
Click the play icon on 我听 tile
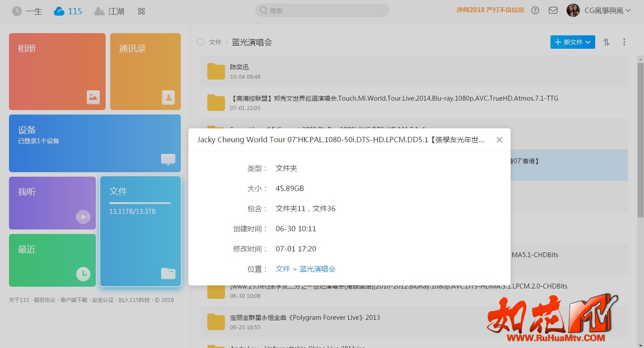coord(83,217)
